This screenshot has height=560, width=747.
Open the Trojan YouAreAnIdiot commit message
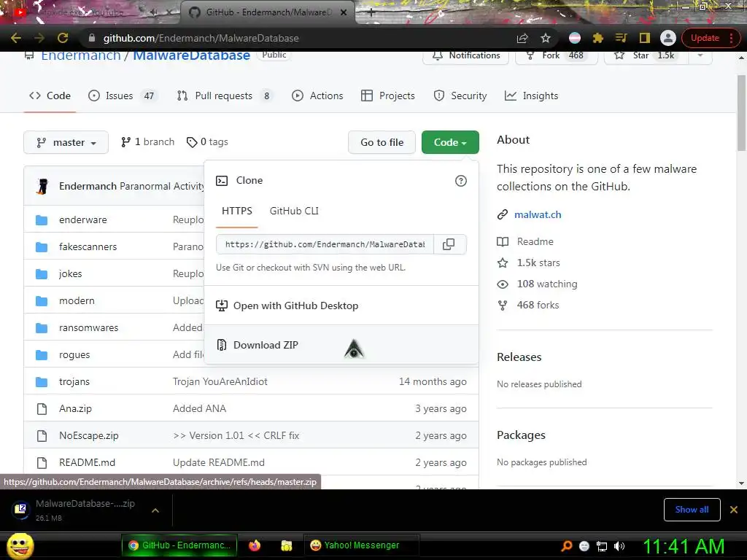[220, 381]
